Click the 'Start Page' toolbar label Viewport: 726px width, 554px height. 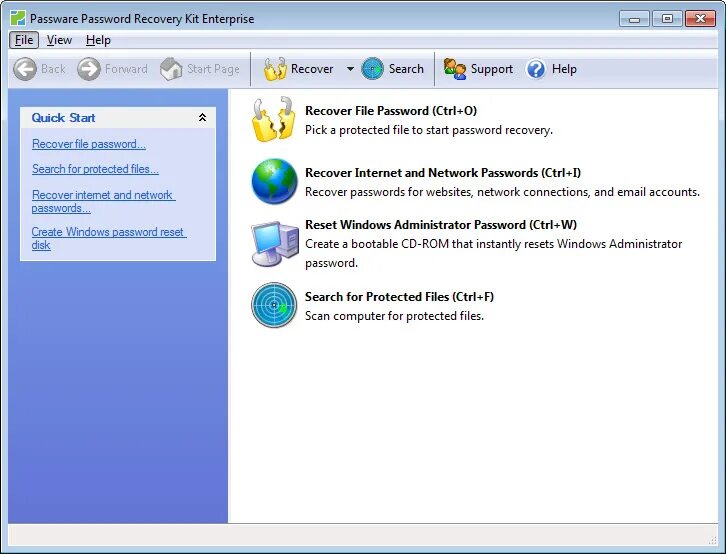213,69
